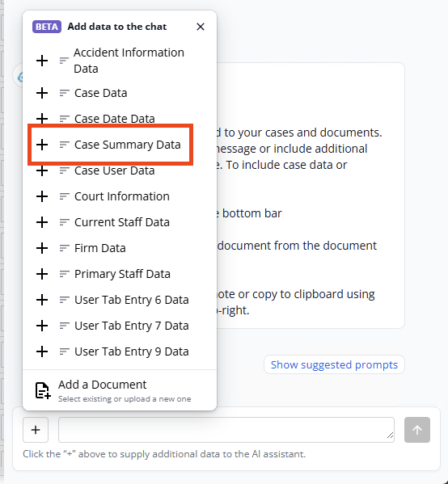Click Show suggested prompts
The image size is (448, 484).
point(334,364)
